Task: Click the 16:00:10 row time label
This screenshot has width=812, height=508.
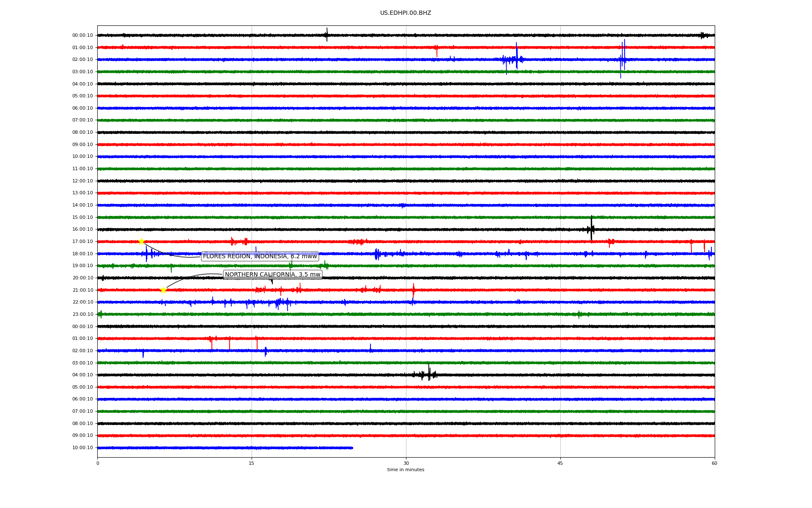Action: click(82, 229)
